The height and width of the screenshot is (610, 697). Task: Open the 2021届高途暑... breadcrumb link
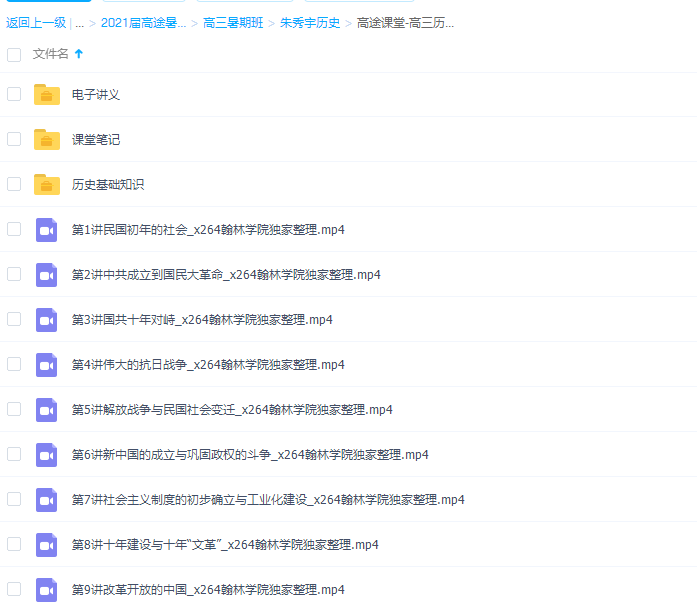point(143,22)
